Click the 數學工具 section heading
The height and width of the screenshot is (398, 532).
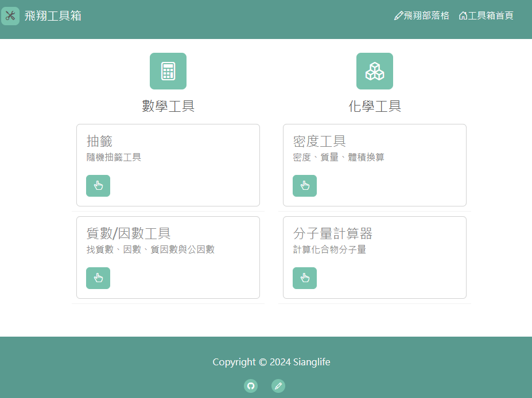click(x=168, y=106)
